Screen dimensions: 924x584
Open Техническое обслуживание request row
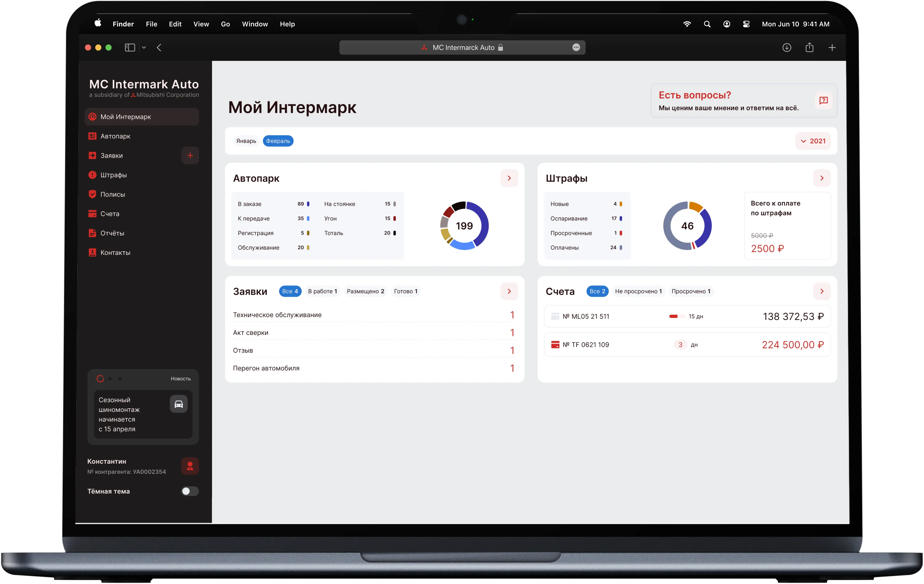point(374,315)
